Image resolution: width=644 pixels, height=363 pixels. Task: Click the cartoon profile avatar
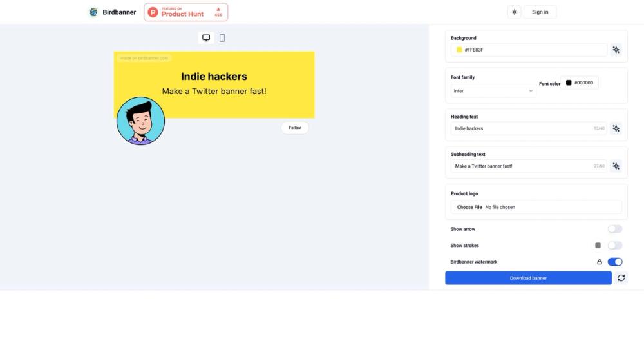140,121
